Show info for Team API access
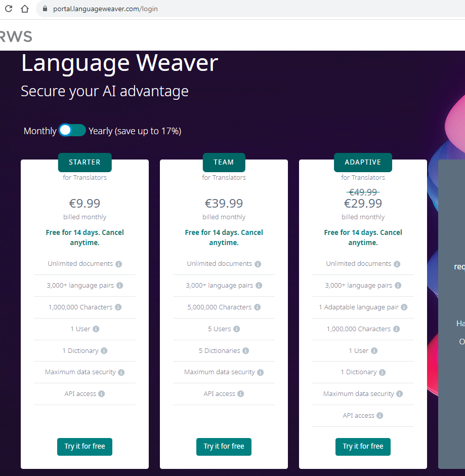Screen dimensions: 465x476 coord(240,394)
